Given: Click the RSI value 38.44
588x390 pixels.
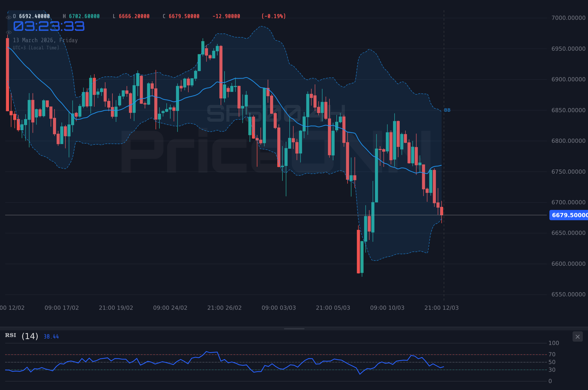Looking at the screenshot, I should [x=51, y=337].
